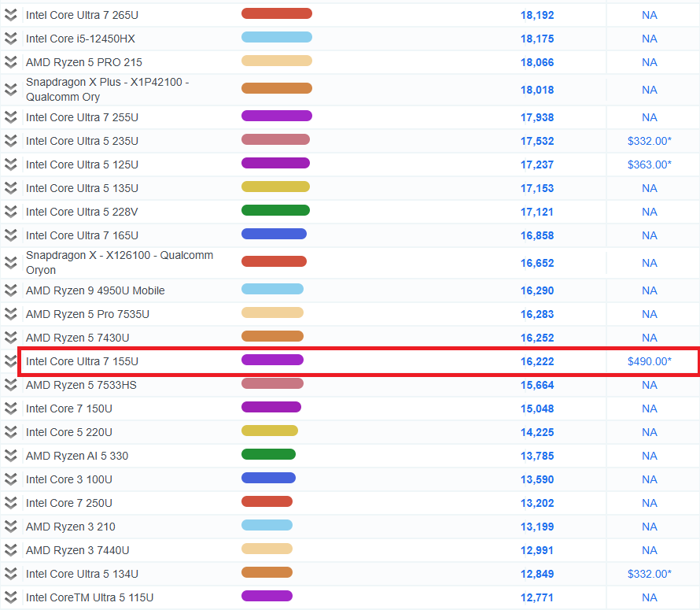Expand AMD Ryzen 3 7440U chevron
Screen dimensions: 700x610
coord(11,550)
